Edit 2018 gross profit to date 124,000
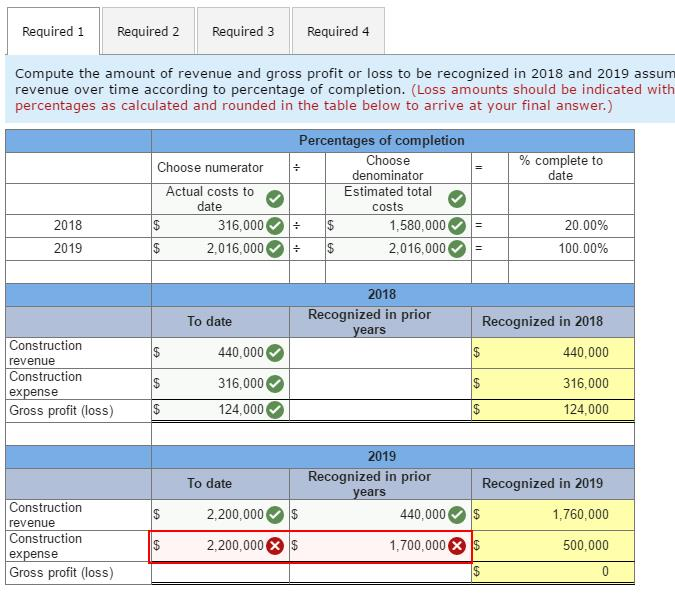 point(220,410)
